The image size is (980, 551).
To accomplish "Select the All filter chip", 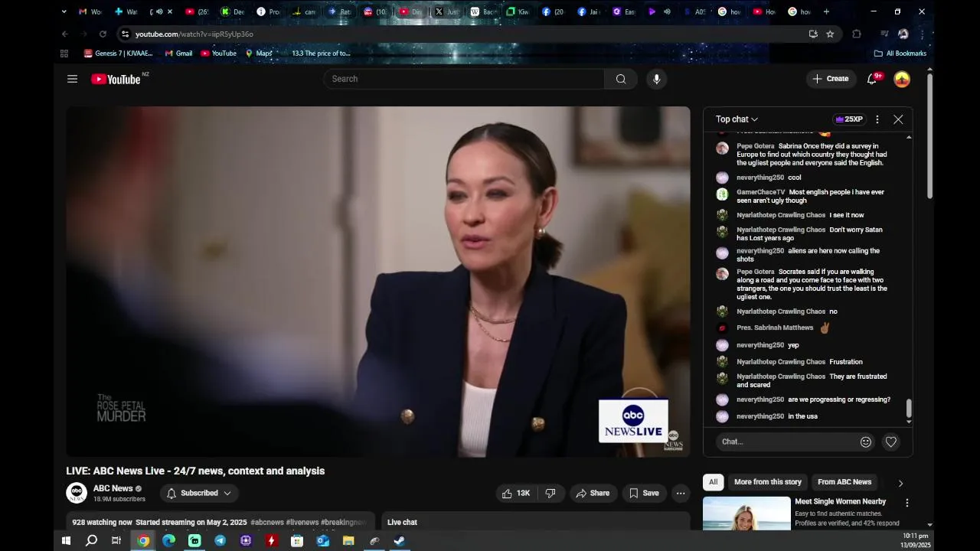I will tap(713, 482).
